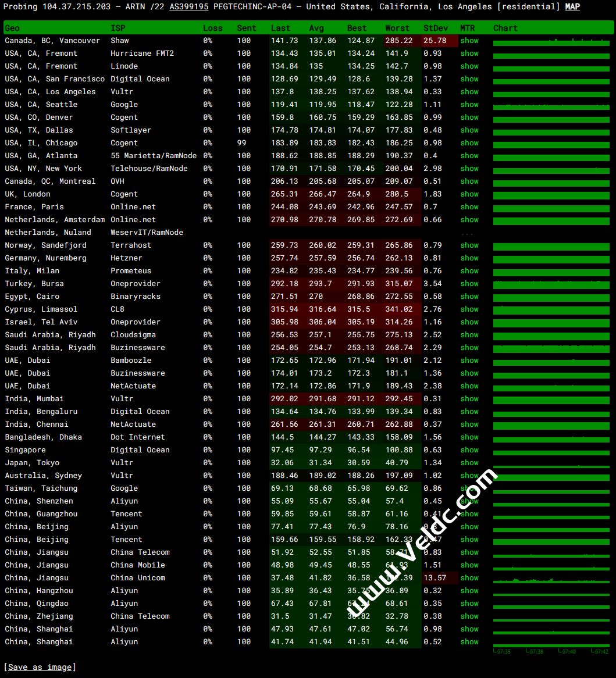Click the Worst column header
616x678 pixels.
click(397, 28)
